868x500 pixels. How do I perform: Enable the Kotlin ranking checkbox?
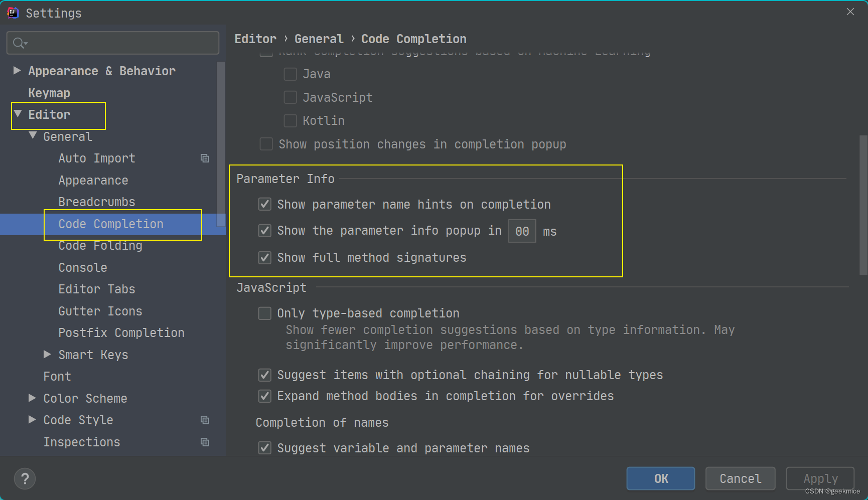290,121
